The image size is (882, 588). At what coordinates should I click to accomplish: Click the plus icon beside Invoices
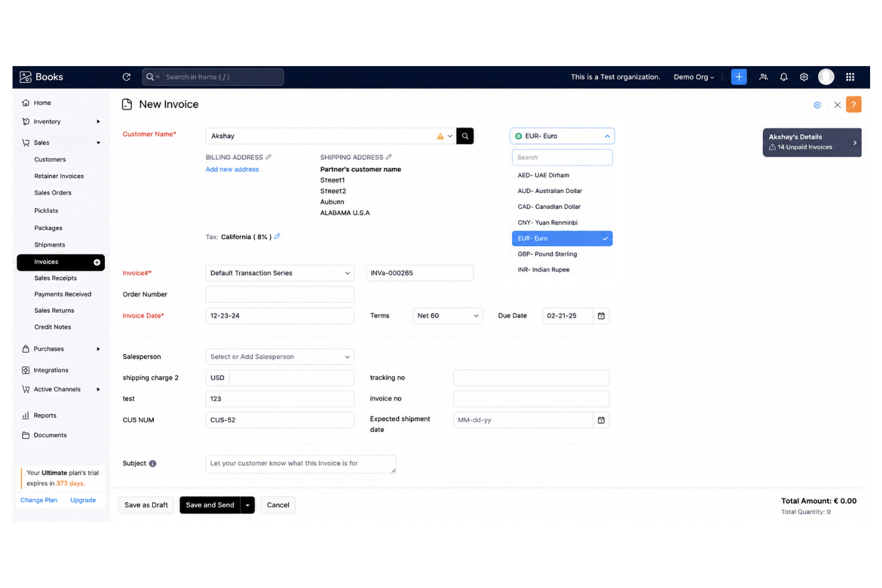tap(97, 262)
